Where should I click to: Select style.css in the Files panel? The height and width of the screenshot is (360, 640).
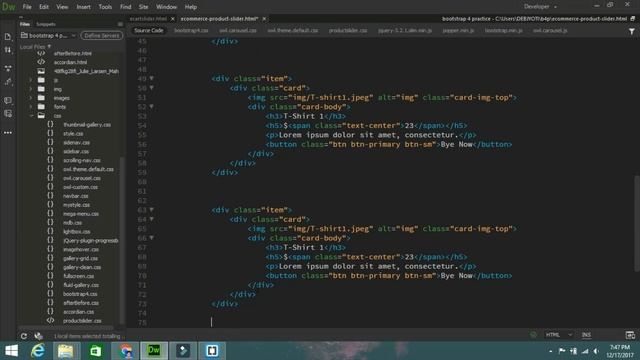click(x=73, y=134)
